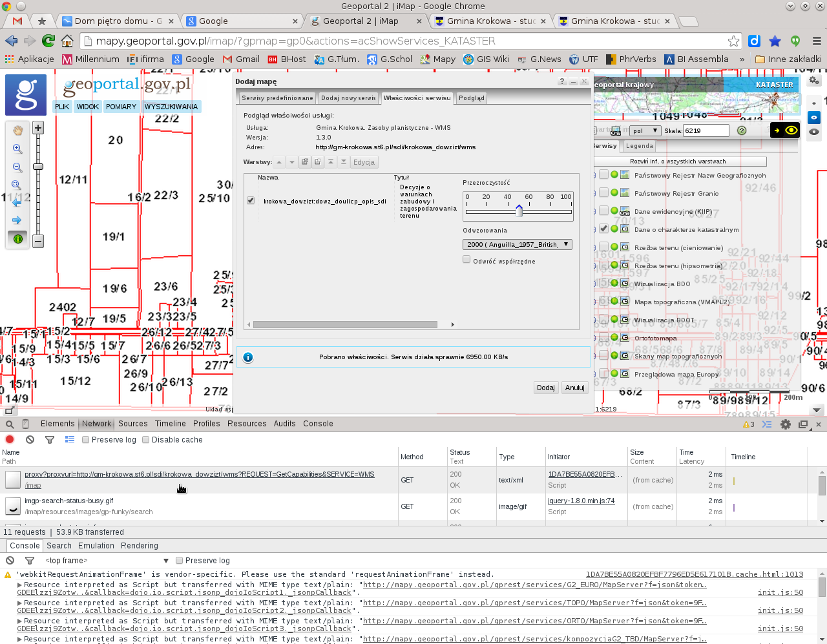Switch to Dodaj nowy serwis tab

point(348,98)
